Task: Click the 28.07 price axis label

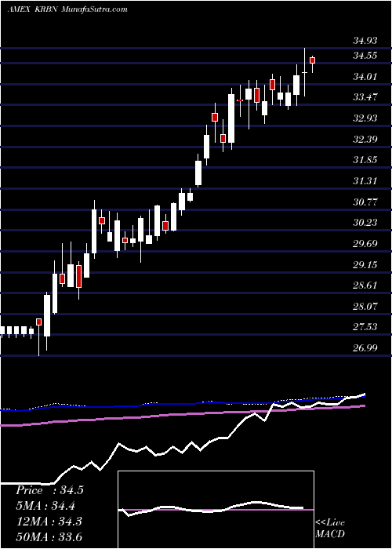Action: 365,307
